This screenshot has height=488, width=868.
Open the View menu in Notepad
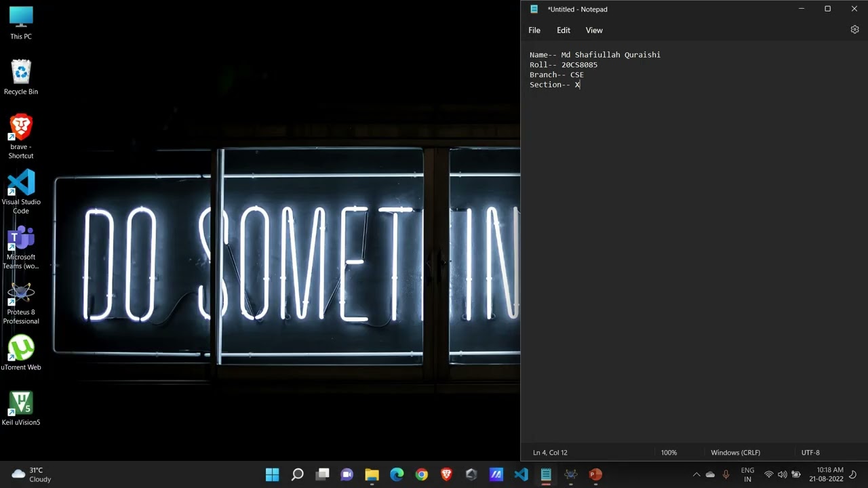click(x=594, y=30)
